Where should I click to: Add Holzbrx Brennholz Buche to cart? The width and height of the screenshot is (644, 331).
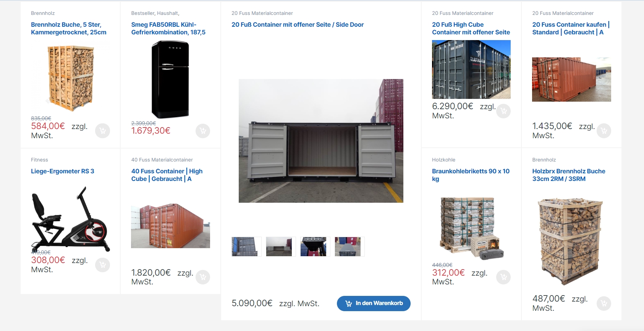(604, 304)
